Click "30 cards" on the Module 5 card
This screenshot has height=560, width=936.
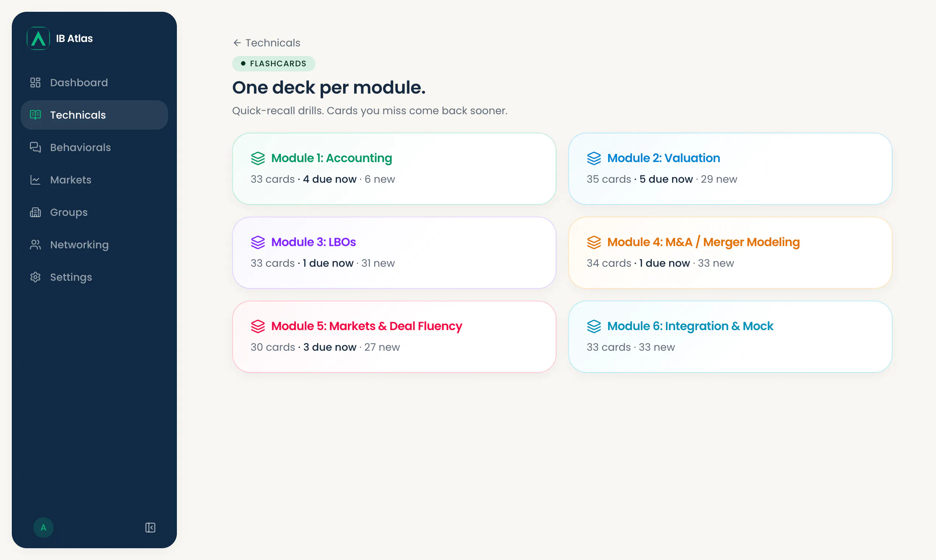(272, 347)
